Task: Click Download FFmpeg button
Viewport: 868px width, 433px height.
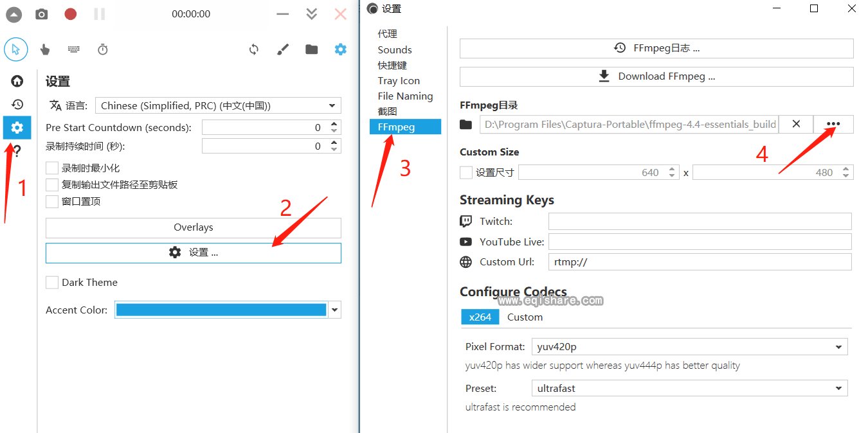Action: [x=656, y=76]
